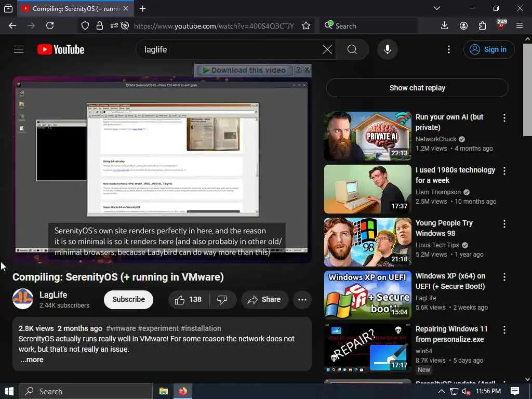Open I used 1980s technology thumbnail
The image size is (532, 399).
click(x=368, y=189)
